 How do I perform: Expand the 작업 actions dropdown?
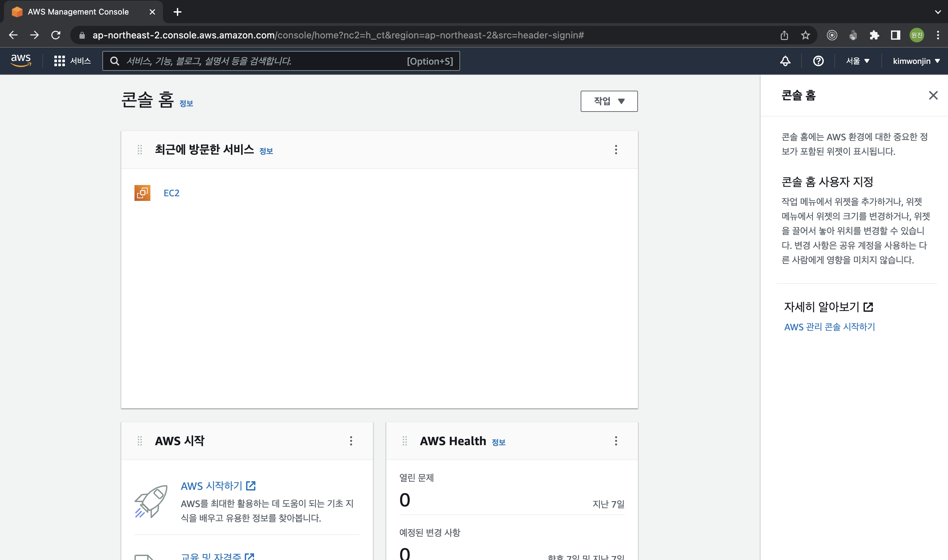(x=609, y=101)
